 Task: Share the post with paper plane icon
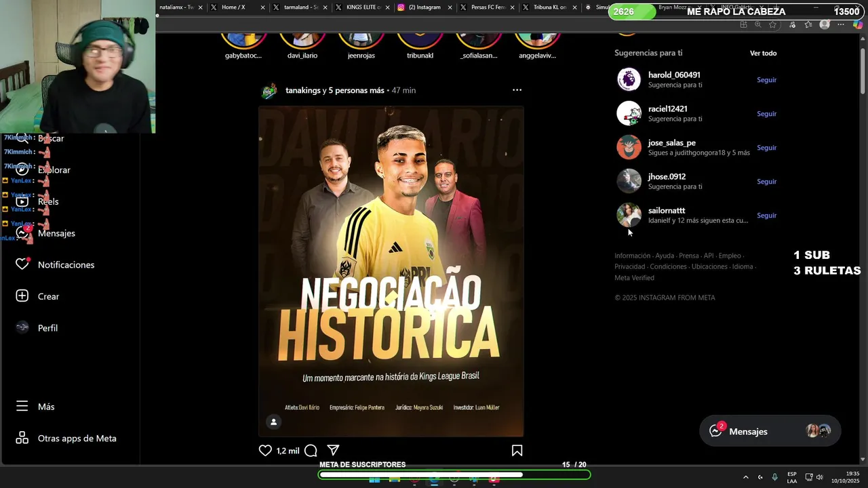(333, 450)
